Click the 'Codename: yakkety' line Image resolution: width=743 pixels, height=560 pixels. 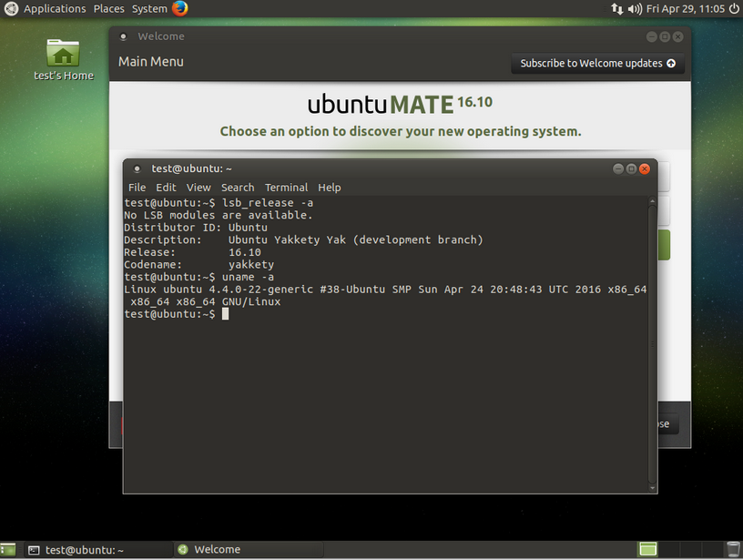[x=199, y=264]
